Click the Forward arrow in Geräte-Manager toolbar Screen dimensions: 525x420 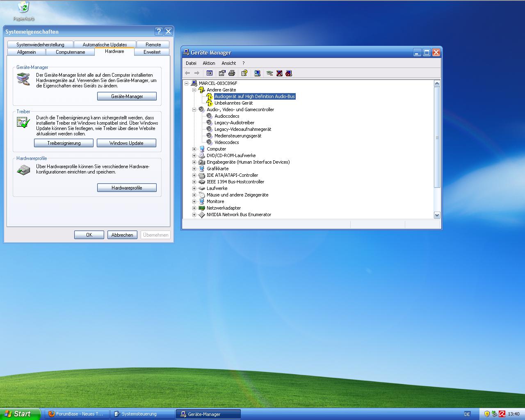[x=196, y=73]
